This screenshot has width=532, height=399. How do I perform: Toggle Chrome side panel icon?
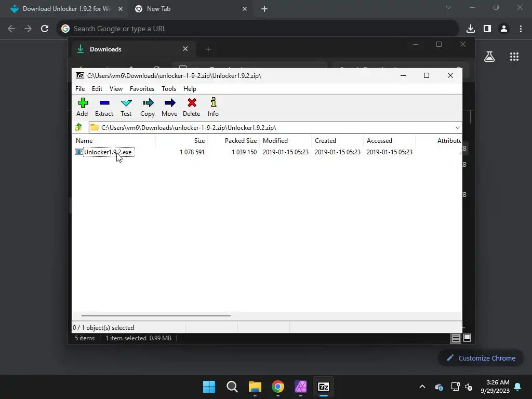coord(487,29)
